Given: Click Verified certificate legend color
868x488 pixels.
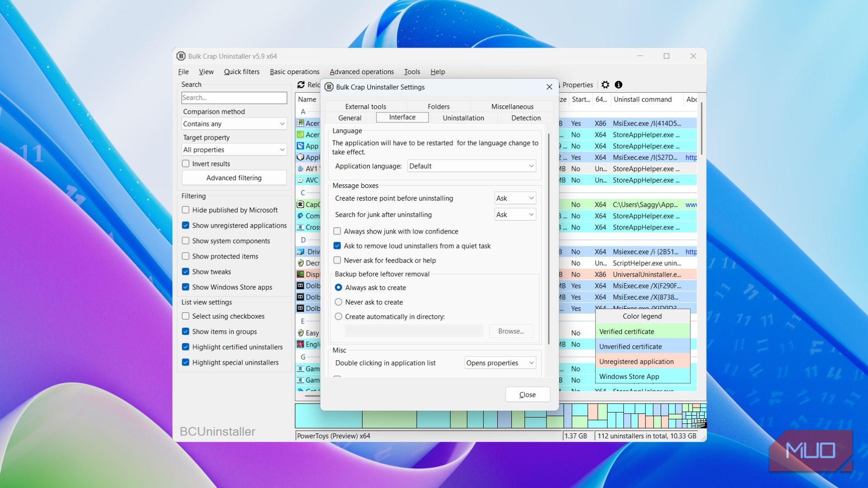Looking at the screenshot, I should click(x=643, y=331).
